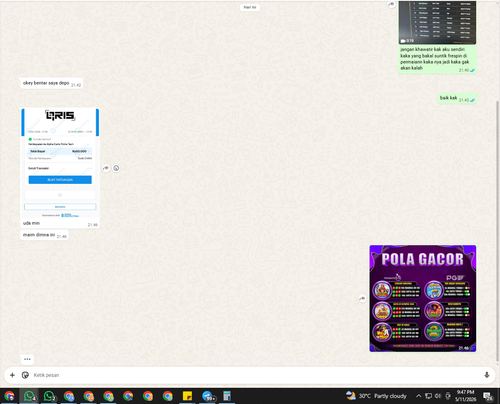
Task: React with emoji to the QRIS image
Action: pyautogui.click(x=116, y=168)
